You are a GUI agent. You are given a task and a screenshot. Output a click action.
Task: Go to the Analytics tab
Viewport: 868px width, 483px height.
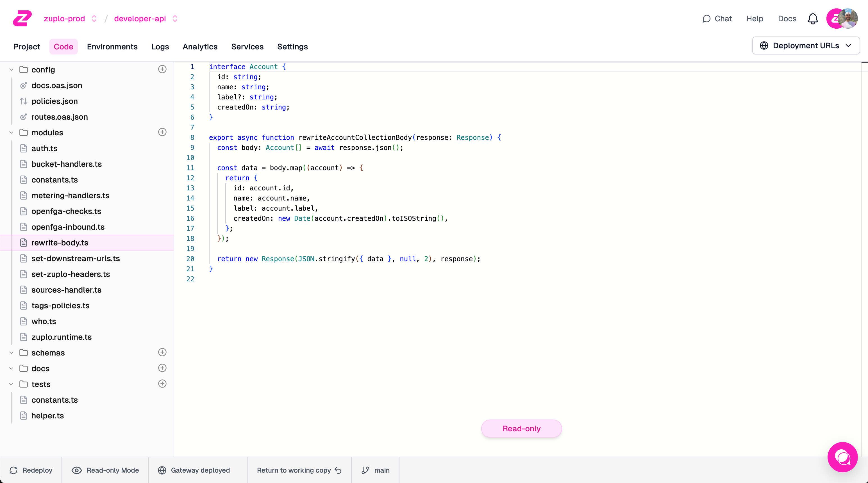coord(200,47)
